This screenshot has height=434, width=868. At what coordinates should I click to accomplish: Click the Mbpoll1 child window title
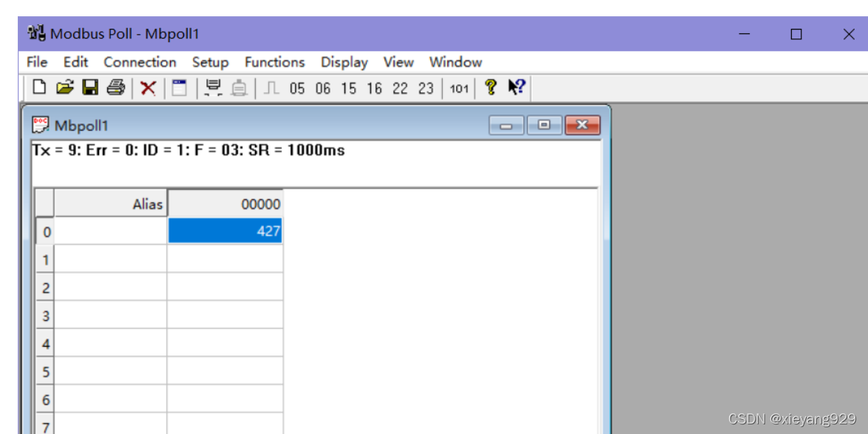(x=81, y=126)
